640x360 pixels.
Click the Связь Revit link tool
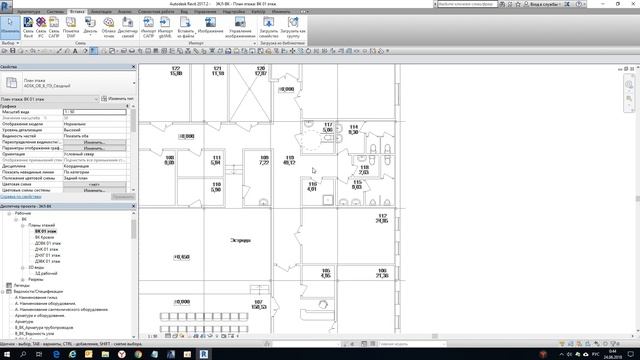tap(28, 27)
